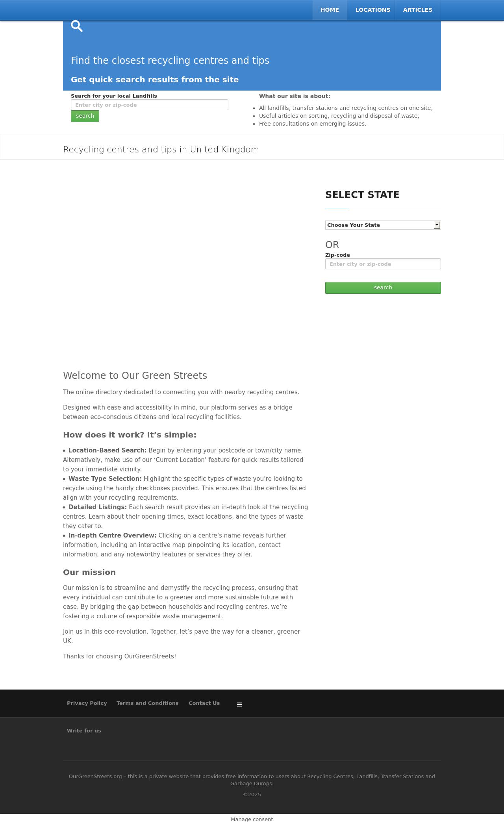Open the ARTICLES menu item
This screenshot has width=504, height=825.
click(x=417, y=10)
